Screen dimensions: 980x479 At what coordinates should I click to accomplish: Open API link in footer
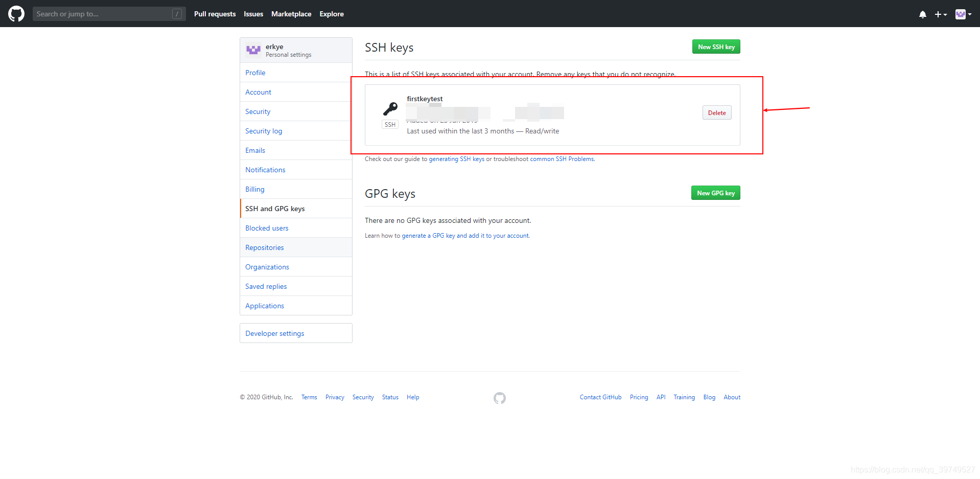661,397
